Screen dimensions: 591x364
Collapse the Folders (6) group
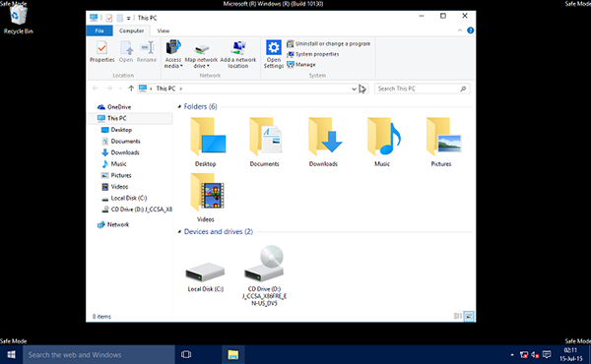pos(179,107)
